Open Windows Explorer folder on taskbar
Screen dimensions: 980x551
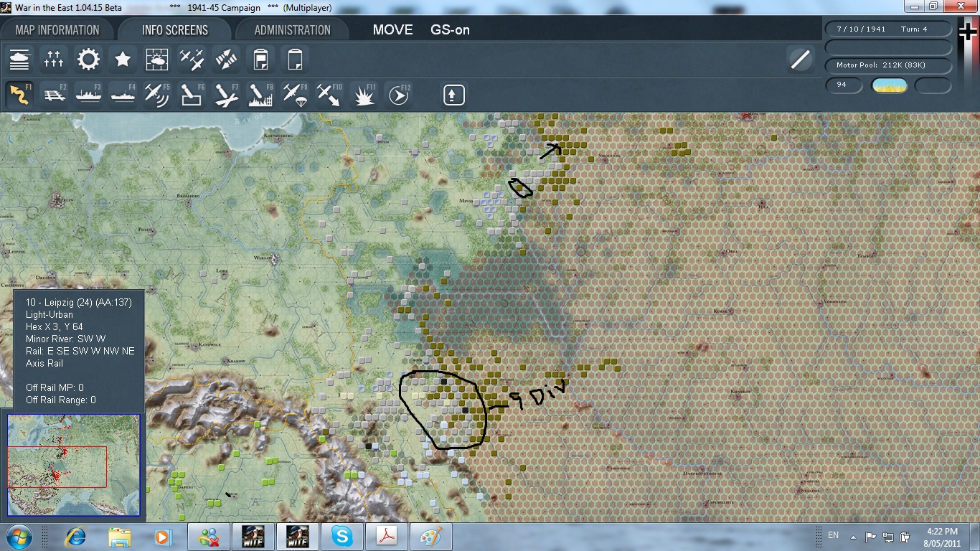pyautogui.click(x=119, y=537)
